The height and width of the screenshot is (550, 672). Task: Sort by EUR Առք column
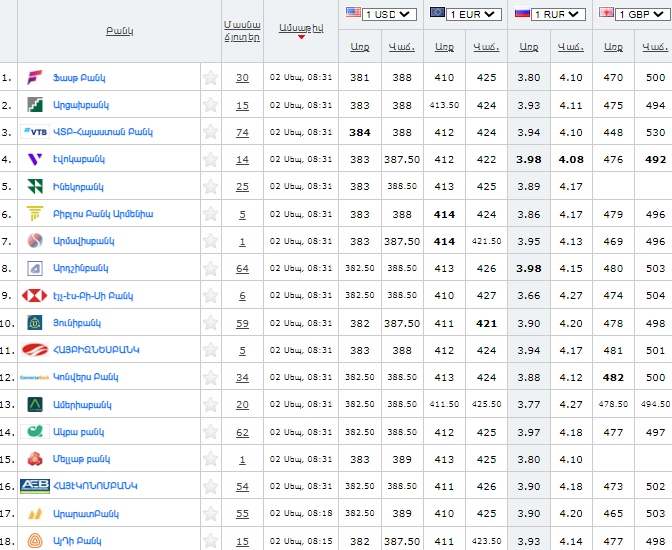tap(444, 47)
